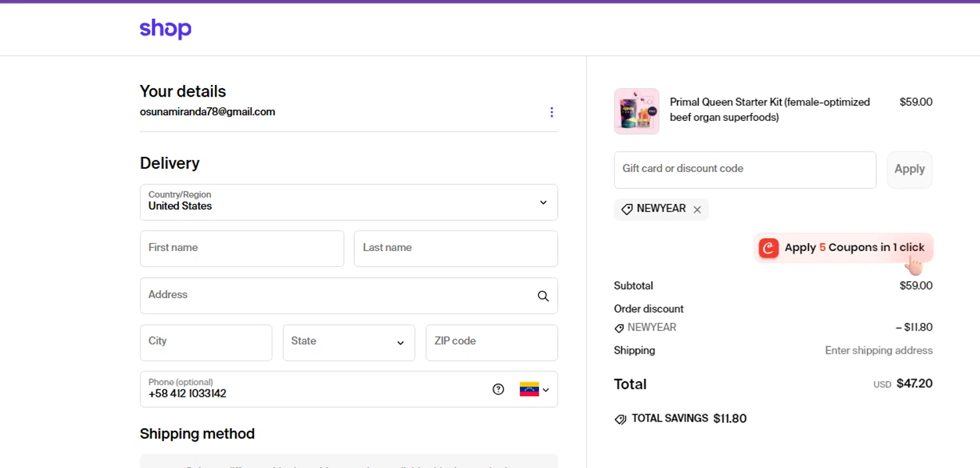
Task: Expand the State dropdown
Action: pos(348,343)
